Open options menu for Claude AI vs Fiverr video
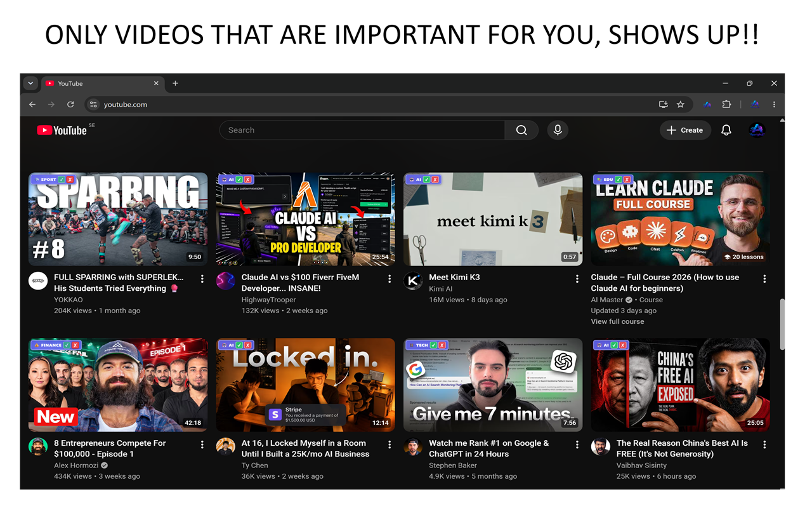 coord(390,279)
